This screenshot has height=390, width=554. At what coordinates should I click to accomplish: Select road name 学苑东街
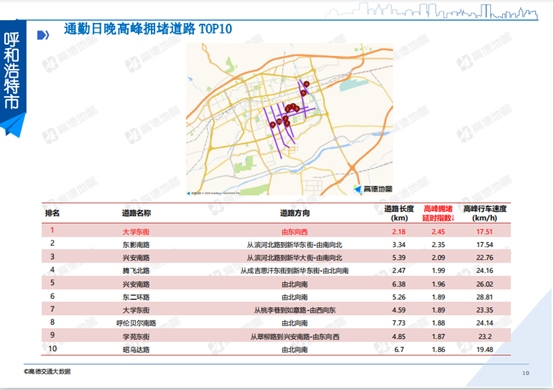136,337
